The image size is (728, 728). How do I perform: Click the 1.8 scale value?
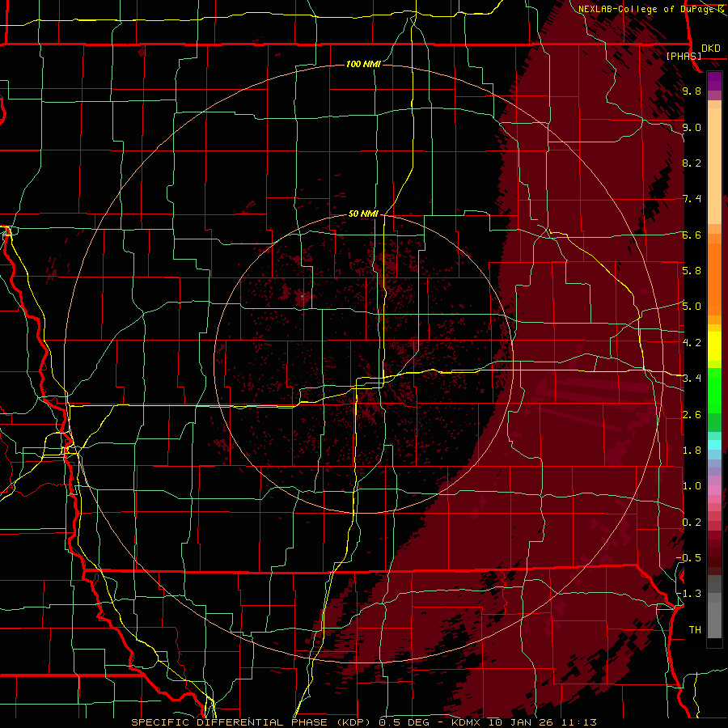692,451
